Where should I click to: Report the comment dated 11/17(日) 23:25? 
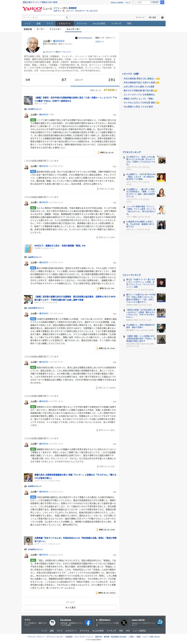(x=115, y=166)
